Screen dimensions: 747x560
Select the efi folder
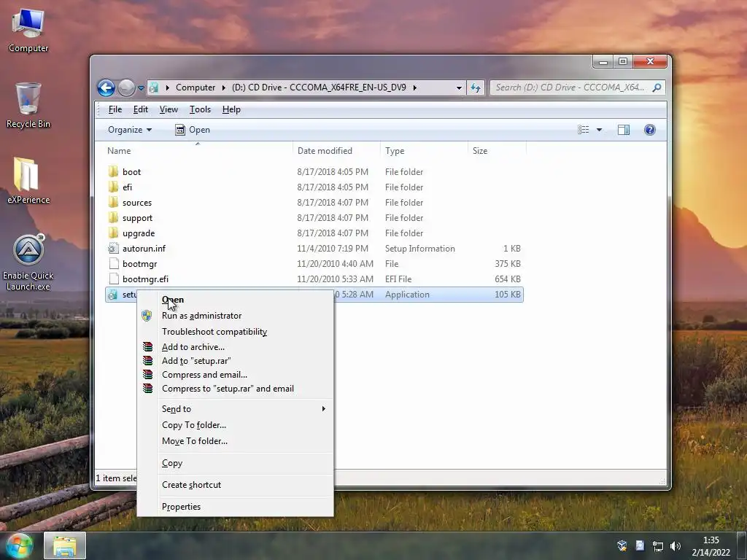(x=127, y=187)
